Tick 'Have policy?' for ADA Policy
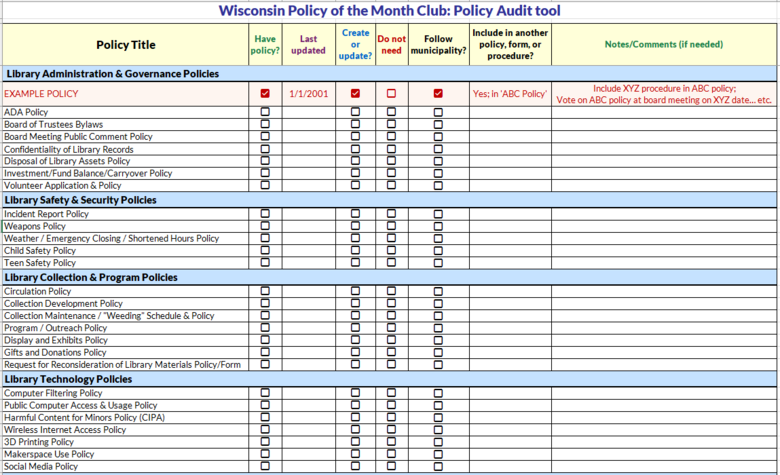 265,113
